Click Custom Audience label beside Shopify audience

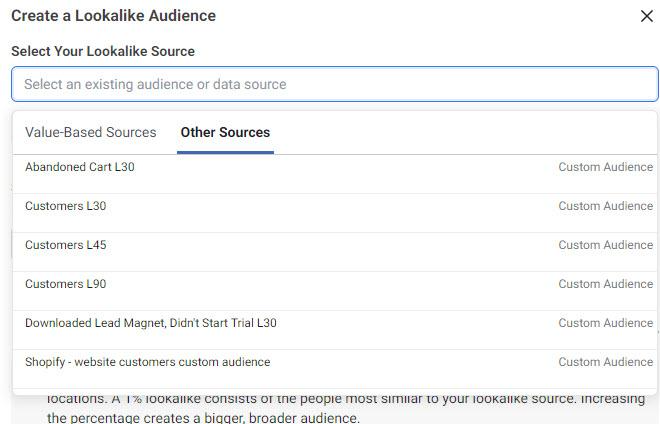point(605,362)
